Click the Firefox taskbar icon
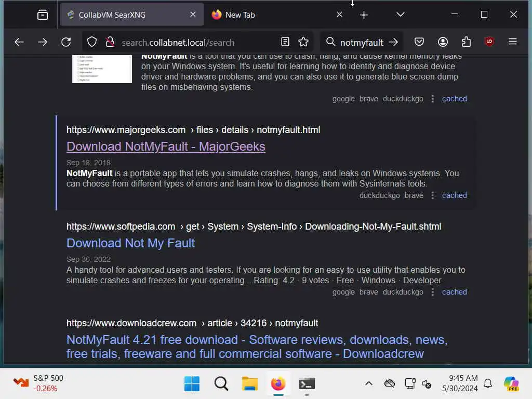Image resolution: width=532 pixels, height=399 pixels. 278,384
